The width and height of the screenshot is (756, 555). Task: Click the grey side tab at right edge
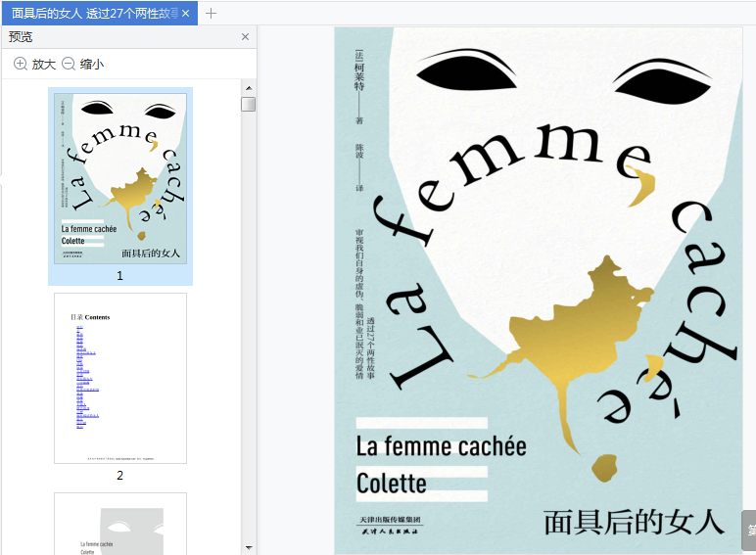click(749, 531)
